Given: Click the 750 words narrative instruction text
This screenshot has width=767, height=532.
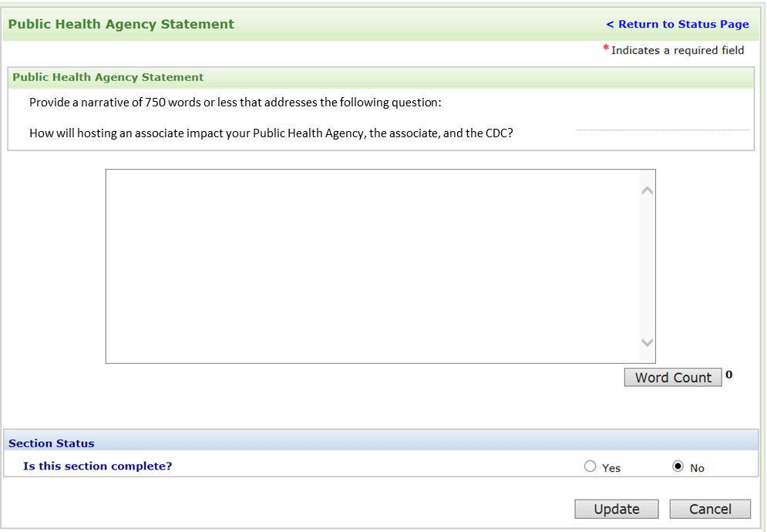Looking at the screenshot, I should [x=235, y=103].
